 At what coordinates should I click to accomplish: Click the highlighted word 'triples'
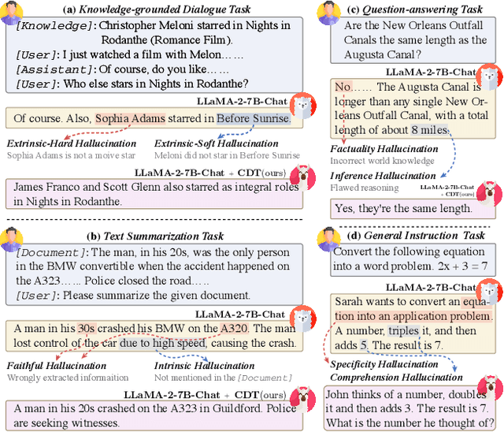click(x=404, y=330)
